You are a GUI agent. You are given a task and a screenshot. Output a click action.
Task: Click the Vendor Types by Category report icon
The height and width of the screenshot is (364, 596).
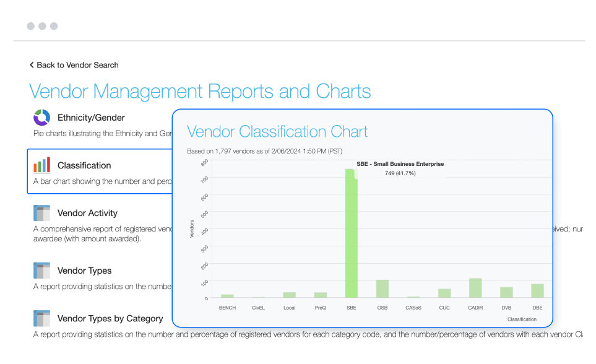41,318
